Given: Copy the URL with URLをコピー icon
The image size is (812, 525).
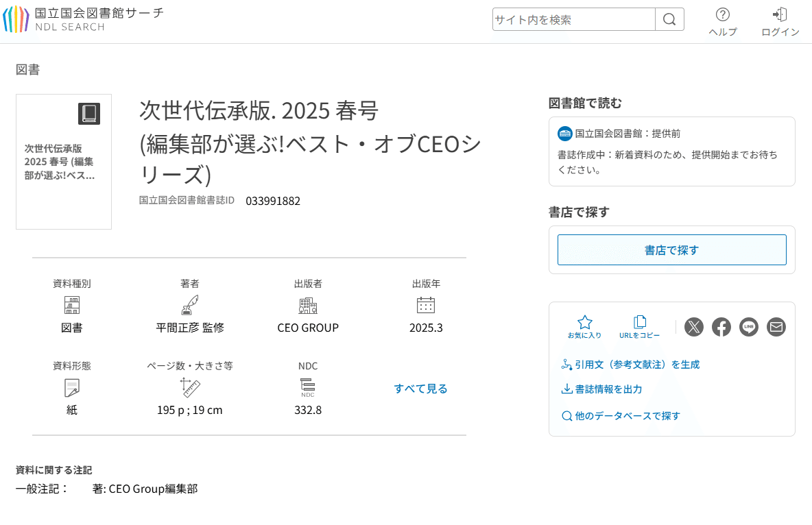Looking at the screenshot, I should coord(640,327).
